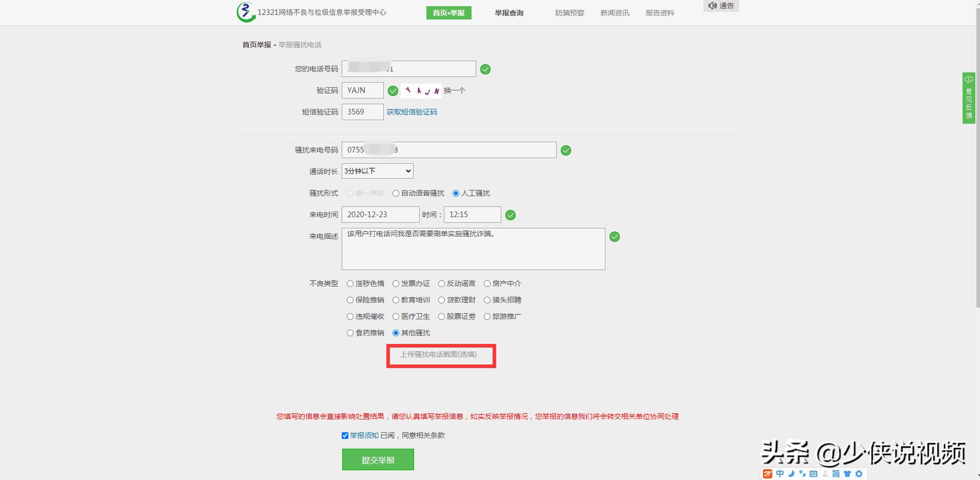Click the 提交举报 submit button
Screen dimensions: 980x480
point(378,459)
